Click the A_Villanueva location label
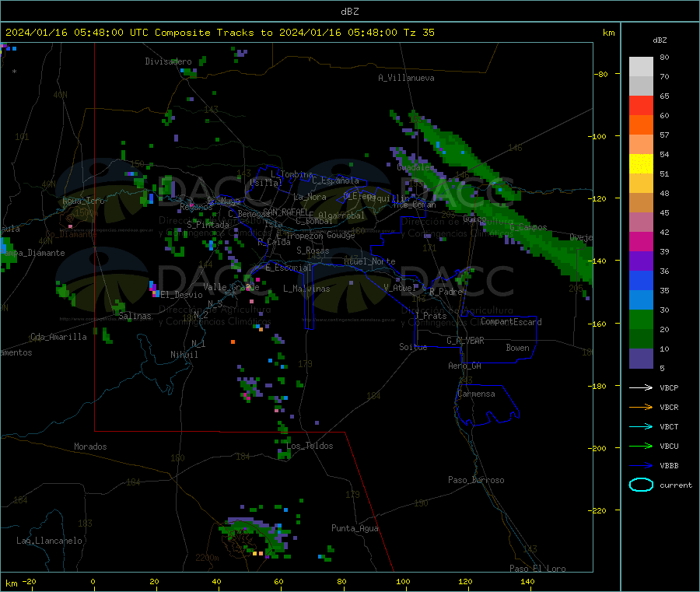Screen dimensions: 700x592 pyautogui.click(x=406, y=78)
